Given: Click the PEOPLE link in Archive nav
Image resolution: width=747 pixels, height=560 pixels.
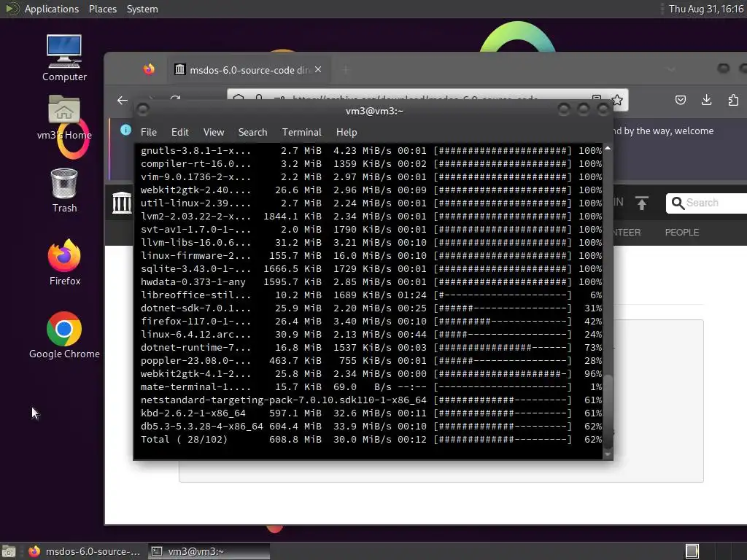Looking at the screenshot, I should 682,233.
